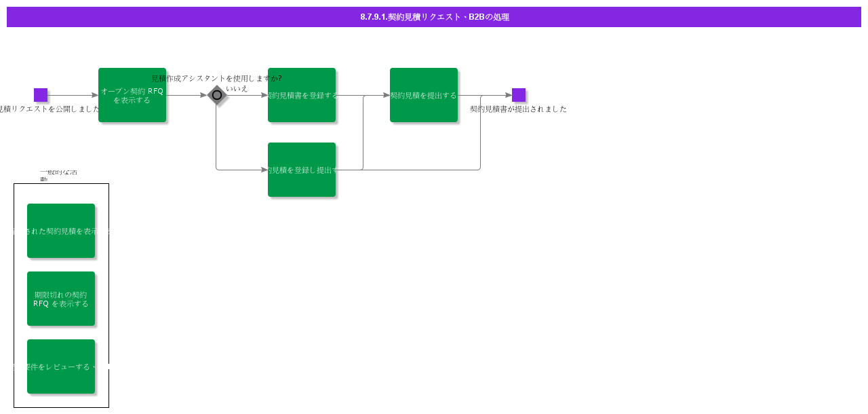Click the 一般的な活動 group heading
Image resolution: width=868 pixels, height=414 pixels.
coord(58,175)
